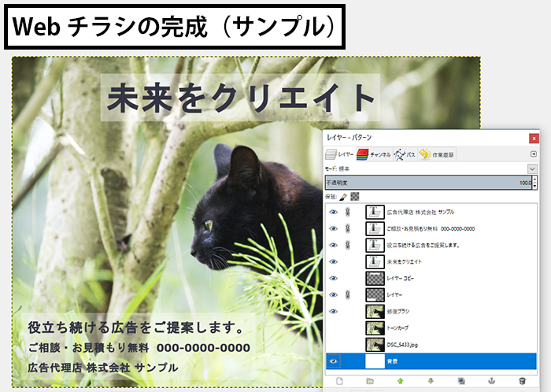Click the text-layer thumbnail of 未来をクリエイト
The image size is (551, 392).
click(x=375, y=261)
